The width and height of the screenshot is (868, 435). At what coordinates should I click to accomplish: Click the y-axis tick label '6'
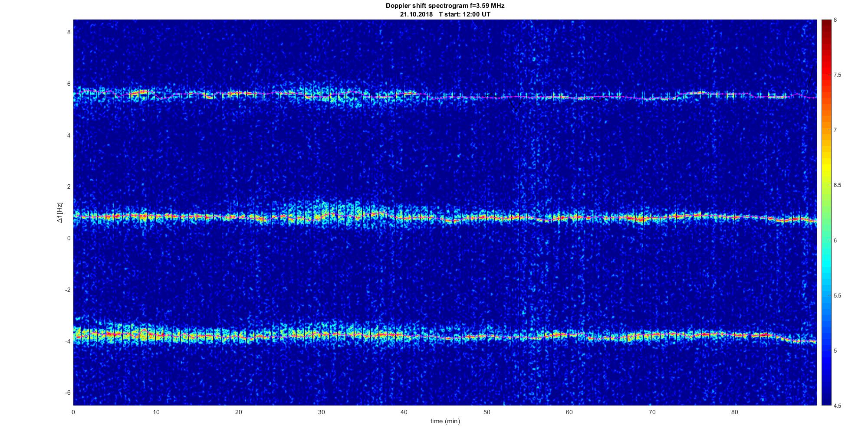click(69, 84)
